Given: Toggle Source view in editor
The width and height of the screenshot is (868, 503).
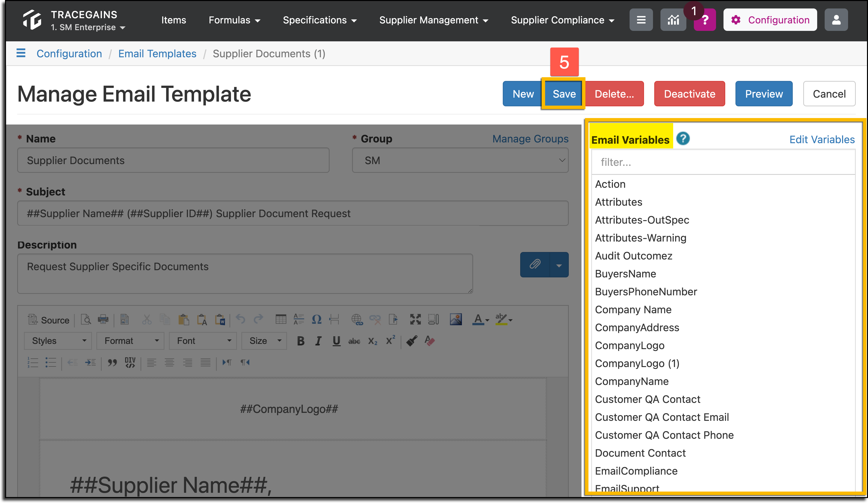Looking at the screenshot, I should [x=49, y=320].
